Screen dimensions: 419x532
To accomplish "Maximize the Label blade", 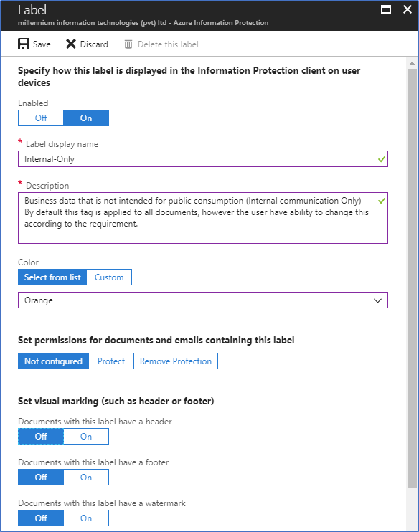I will click(386, 9).
